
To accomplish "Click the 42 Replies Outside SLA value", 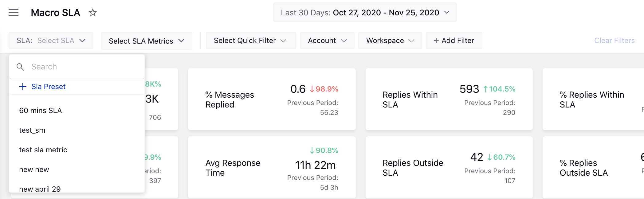I will [x=477, y=157].
